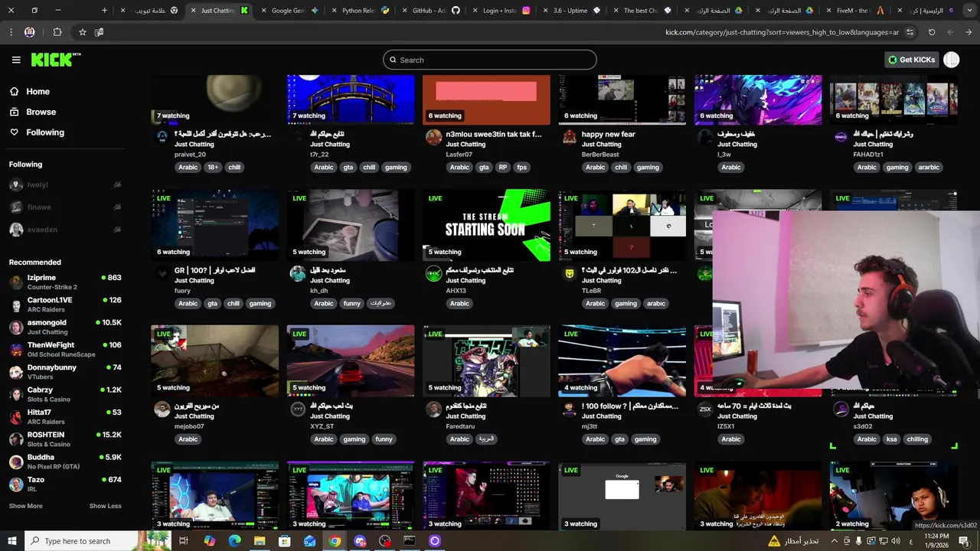
Task: Switch to the Python Release browser tab
Action: click(358, 11)
